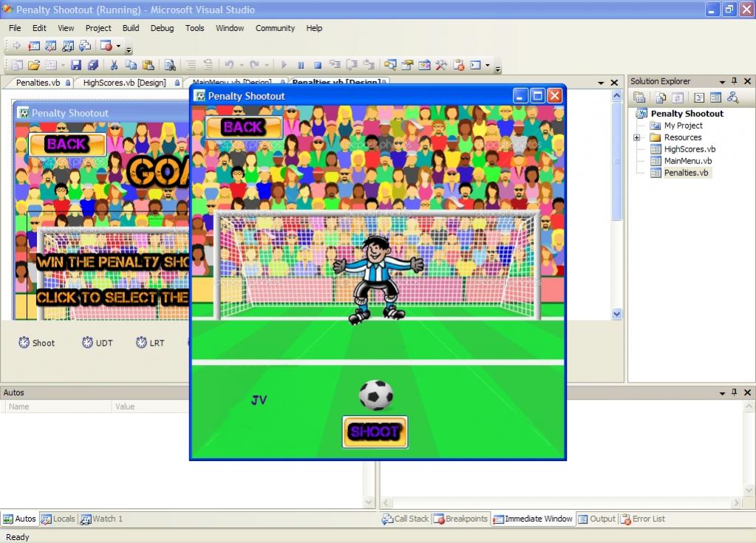The width and height of the screenshot is (756, 543).
Task: Open Solution Explorer window position dropdown
Action: point(722,81)
